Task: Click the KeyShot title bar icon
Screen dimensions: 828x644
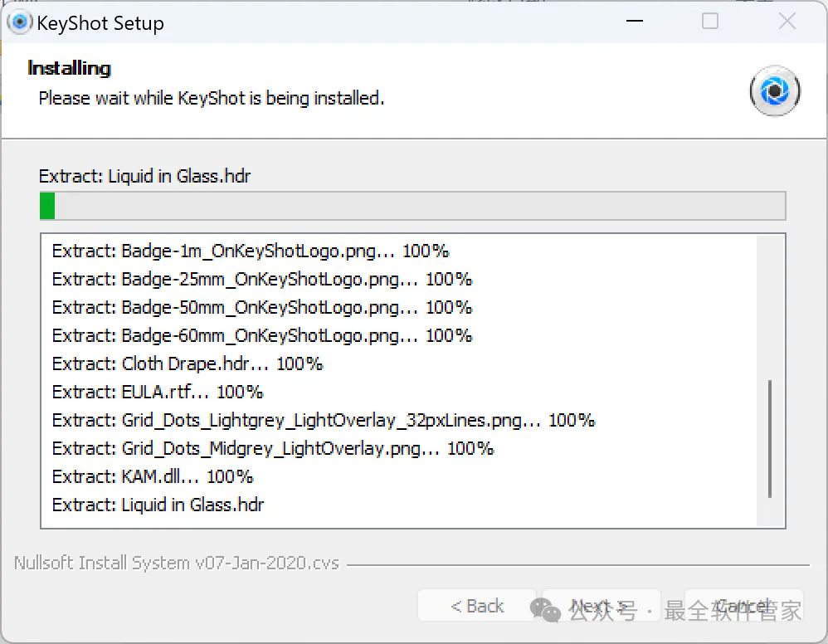Action: coord(19,22)
